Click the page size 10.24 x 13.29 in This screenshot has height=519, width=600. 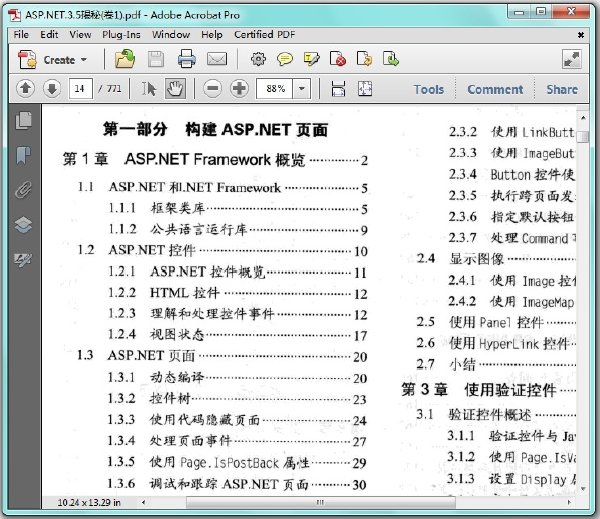89,503
